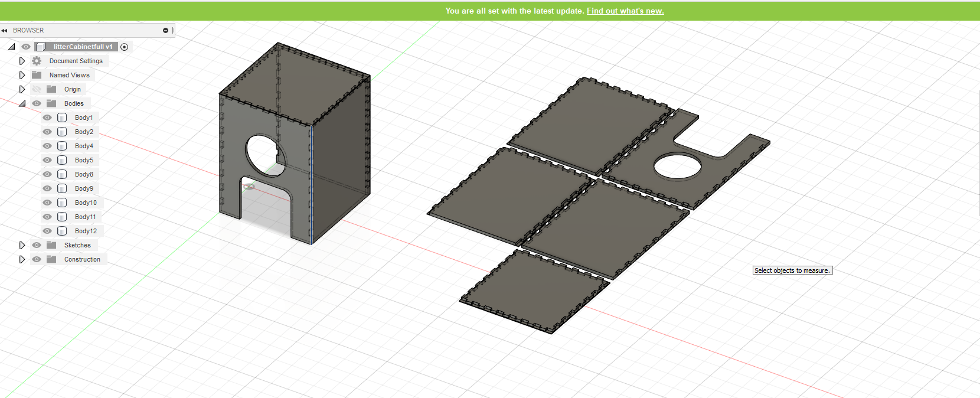This screenshot has height=398, width=980.
Task: Select the Body5 label
Action: click(84, 160)
